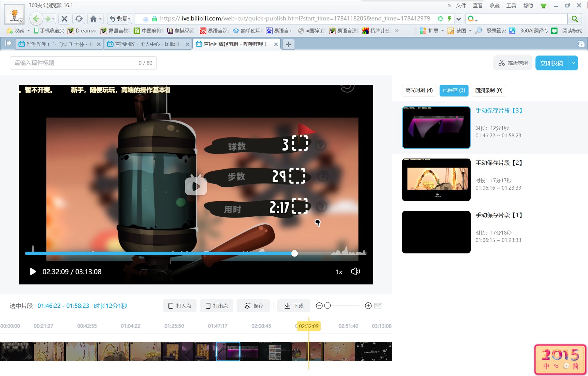Open thumbnail of 手动保存片段【1】

(x=436, y=232)
